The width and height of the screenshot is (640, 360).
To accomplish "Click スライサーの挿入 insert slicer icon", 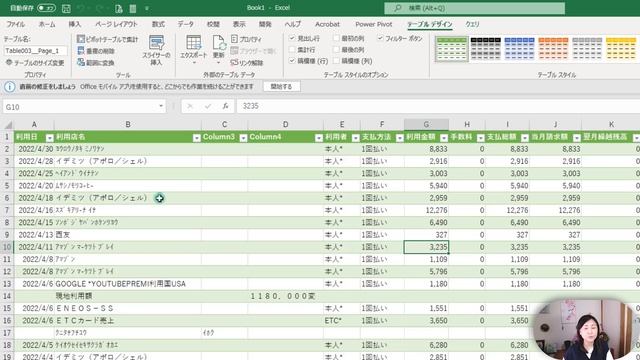I will coord(156,51).
